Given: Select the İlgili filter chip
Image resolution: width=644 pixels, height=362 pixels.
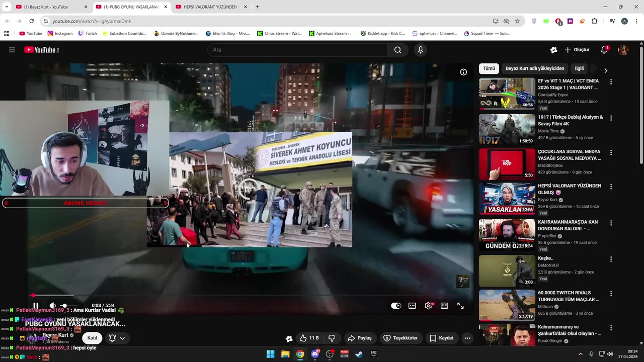Looking at the screenshot, I should [579, 68].
